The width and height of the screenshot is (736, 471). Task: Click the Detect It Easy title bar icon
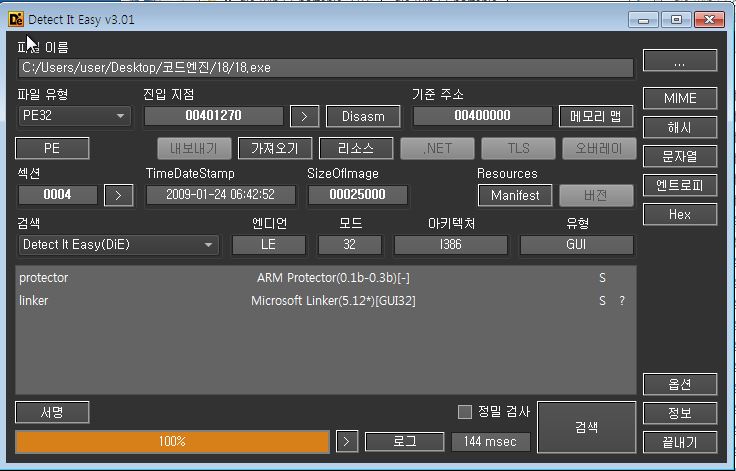tap(15, 19)
